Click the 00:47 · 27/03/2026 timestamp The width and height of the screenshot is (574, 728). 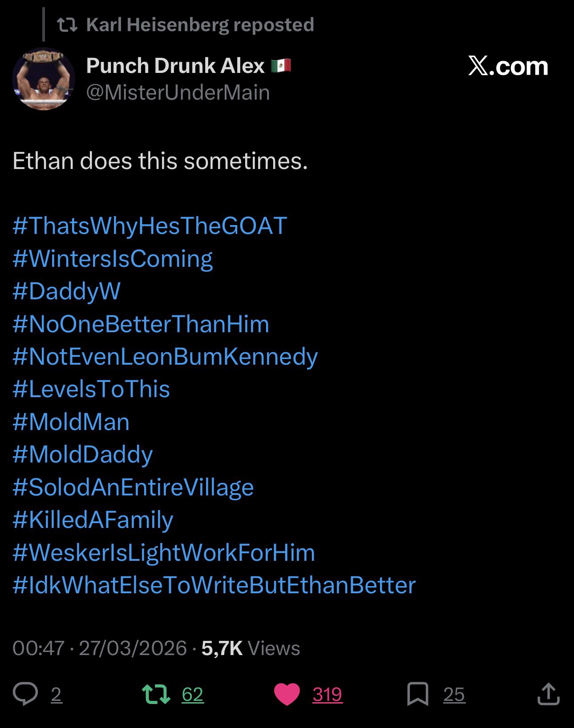[x=99, y=648]
